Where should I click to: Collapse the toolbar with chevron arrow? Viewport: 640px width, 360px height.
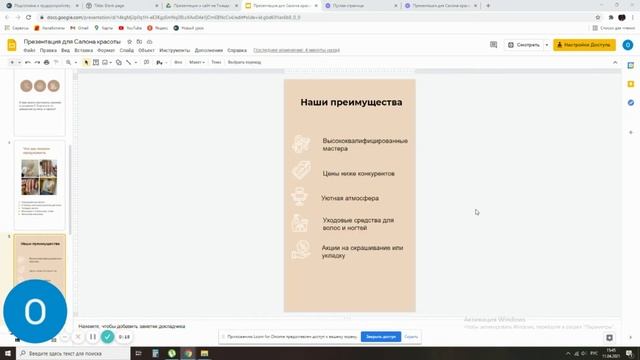coord(615,62)
